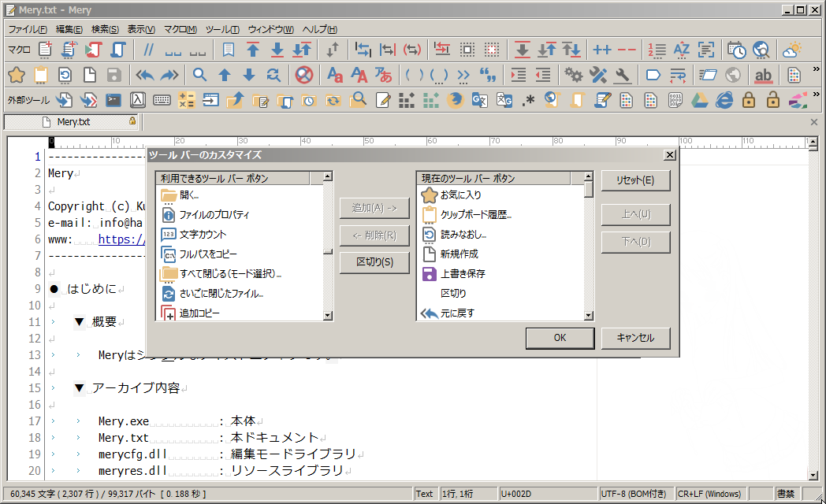Click the Internet Explorer toolbar icon
This screenshot has width=826, height=504.
click(724, 100)
